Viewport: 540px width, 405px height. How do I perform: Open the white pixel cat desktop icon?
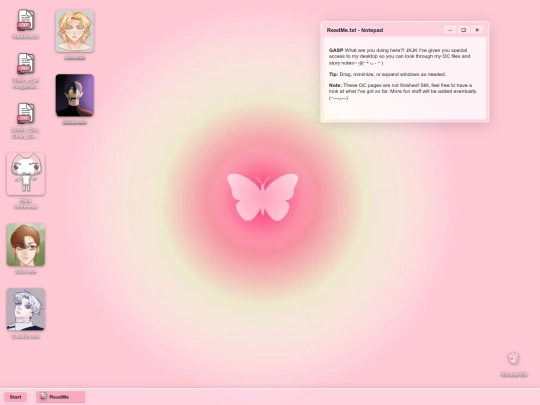tap(26, 174)
